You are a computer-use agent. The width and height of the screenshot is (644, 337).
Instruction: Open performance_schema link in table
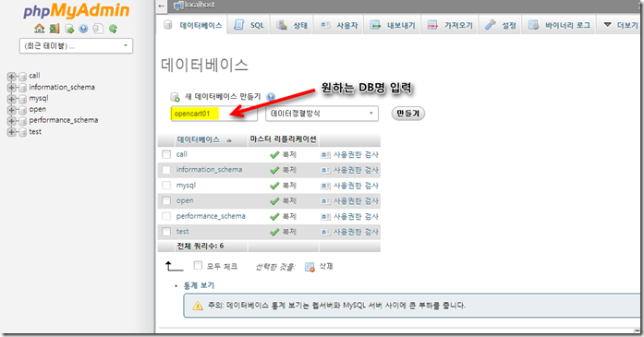coord(211,216)
